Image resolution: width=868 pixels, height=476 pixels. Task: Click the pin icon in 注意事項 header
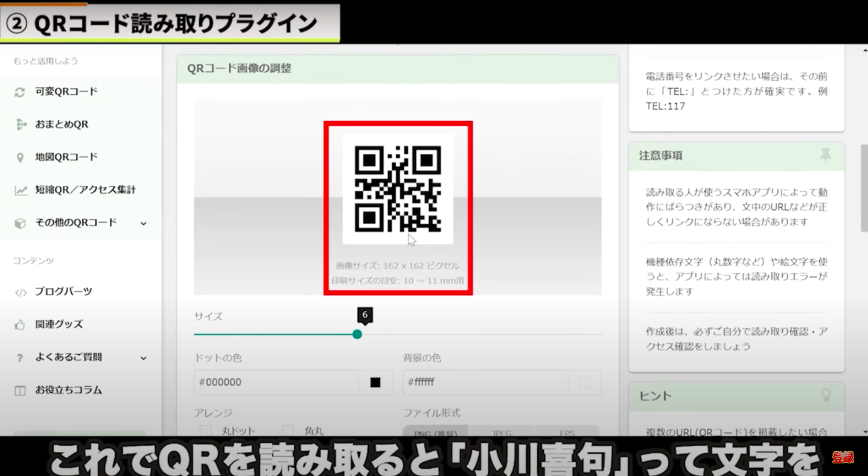[825, 156]
